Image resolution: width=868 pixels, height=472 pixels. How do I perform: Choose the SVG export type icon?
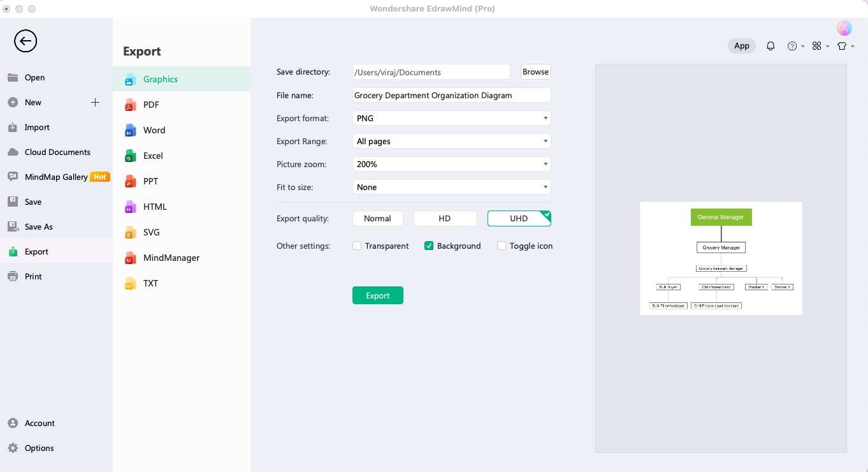click(x=131, y=232)
